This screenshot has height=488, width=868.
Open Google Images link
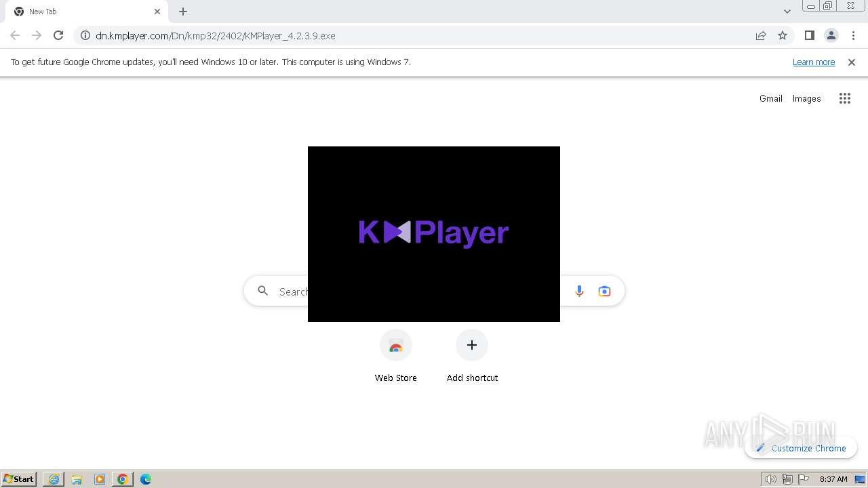(806, 98)
